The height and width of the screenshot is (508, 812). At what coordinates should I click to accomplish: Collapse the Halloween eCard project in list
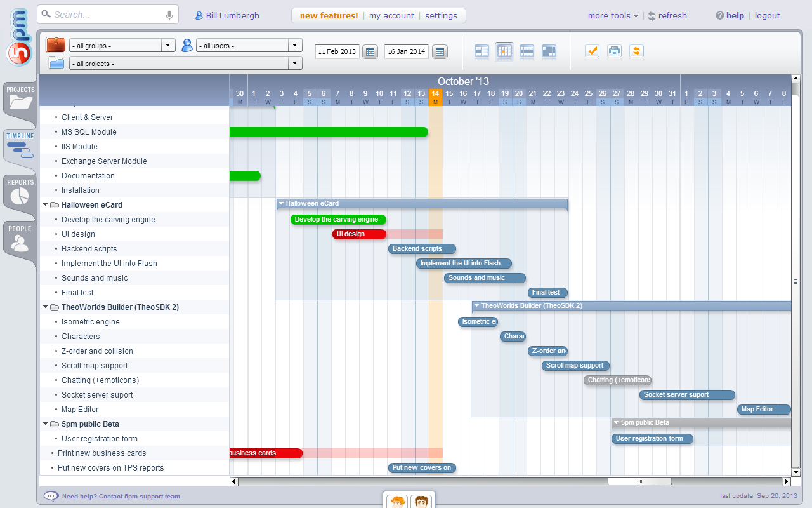[46, 205]
